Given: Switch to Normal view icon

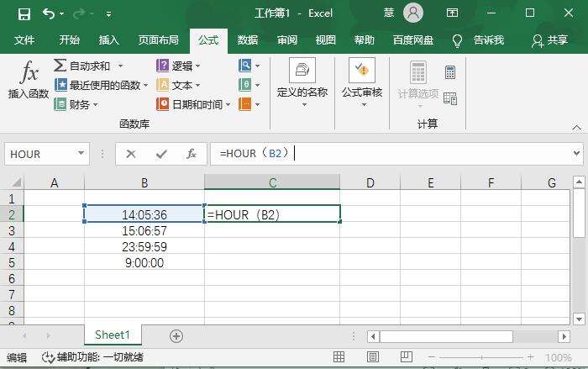Looking at the screenshot, I should pyautogui.click(x=339, y=356).
